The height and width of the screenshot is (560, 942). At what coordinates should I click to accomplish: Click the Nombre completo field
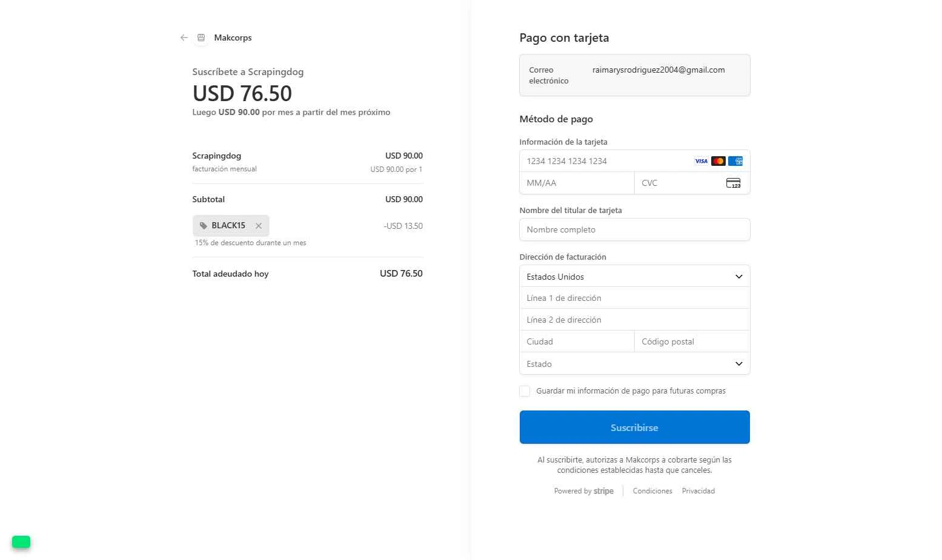634,229
